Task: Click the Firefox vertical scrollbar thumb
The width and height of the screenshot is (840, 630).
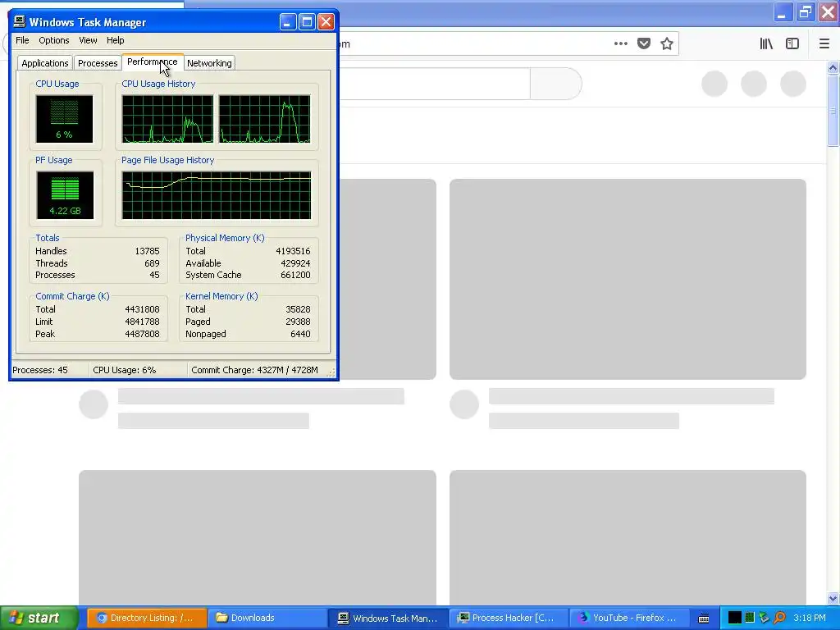Action: coord(833,111)
